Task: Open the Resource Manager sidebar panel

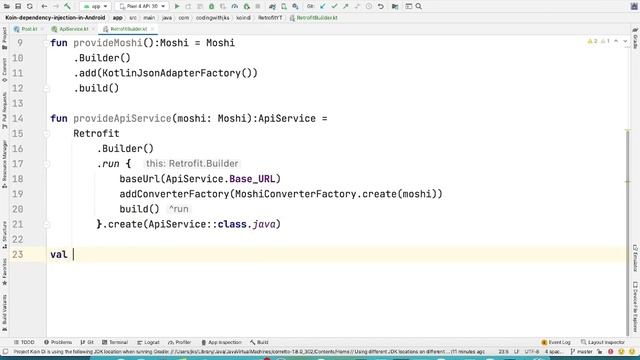Action: (x=4, y=164)
